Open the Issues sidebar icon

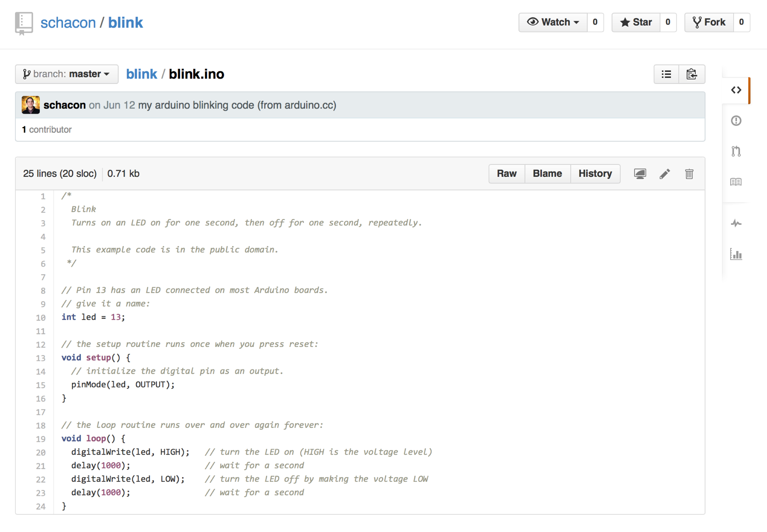click(736, 121)
